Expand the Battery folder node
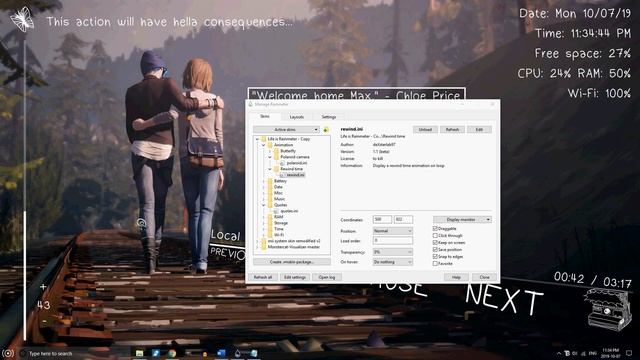This screenshot has width=640, height=360. tap(264, 181)
